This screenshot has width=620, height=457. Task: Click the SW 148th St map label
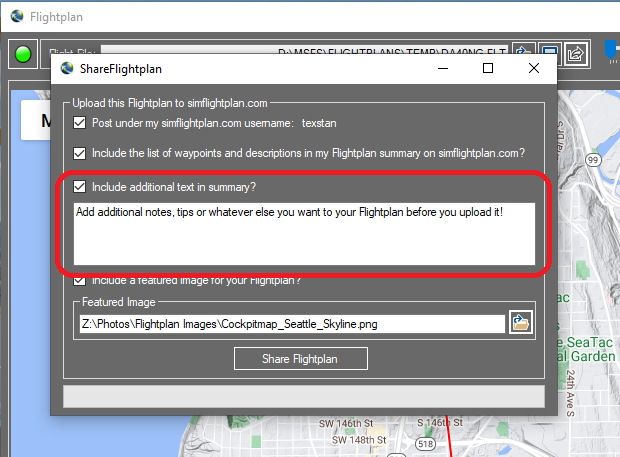(359, 440)
